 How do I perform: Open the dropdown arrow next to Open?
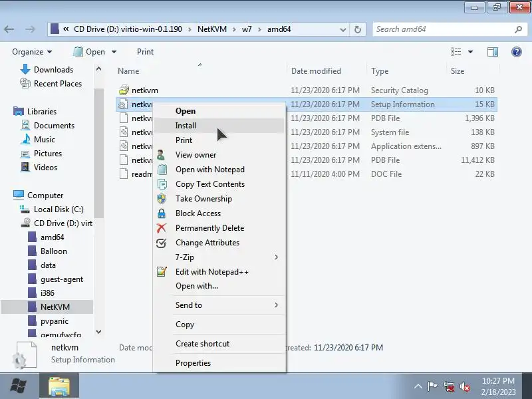click(x=114, y=52)
